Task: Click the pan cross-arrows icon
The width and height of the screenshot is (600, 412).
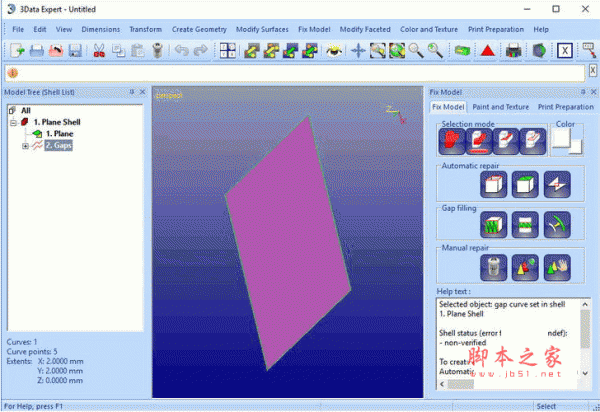Action: pyautogui.click(x=359, y=50)
